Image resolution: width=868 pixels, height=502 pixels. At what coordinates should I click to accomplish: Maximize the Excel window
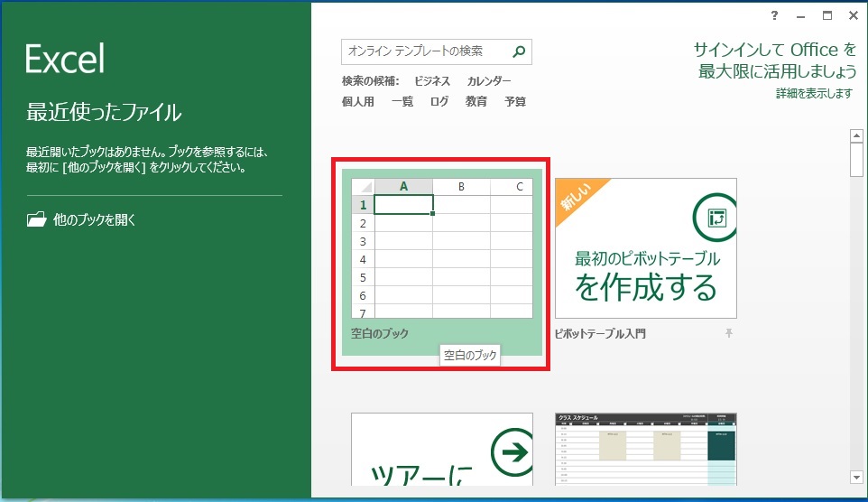827,15
